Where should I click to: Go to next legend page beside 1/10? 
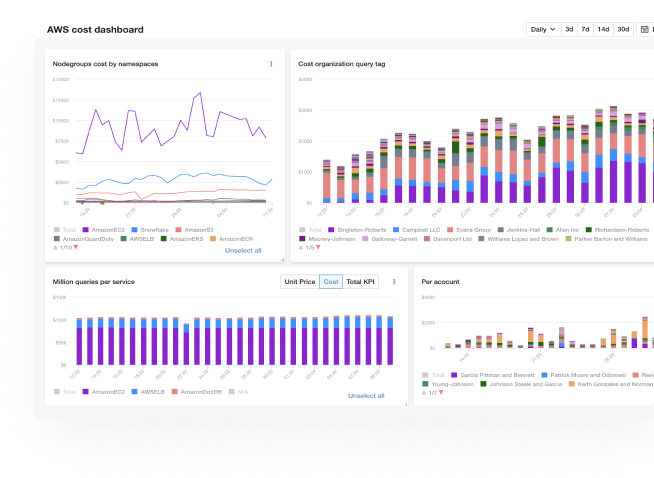pos(76,248)
